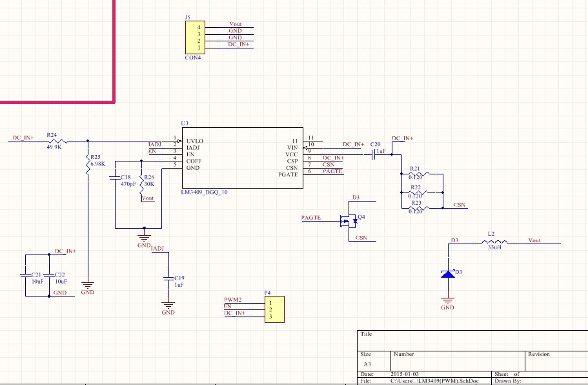588x385 pixels.
Task: Click the 30K value of R26
Action: click(x=149, y=184)
